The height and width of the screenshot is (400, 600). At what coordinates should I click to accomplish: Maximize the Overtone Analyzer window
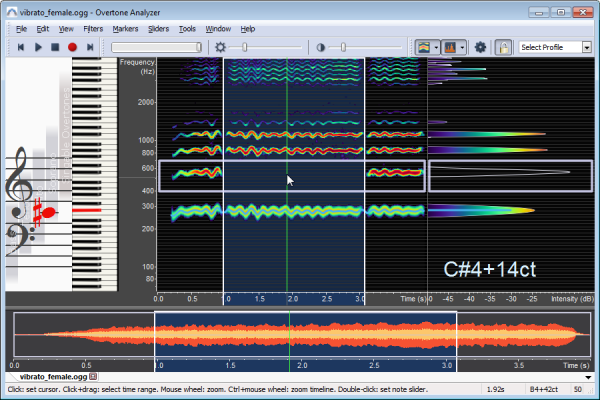(561, 13)
